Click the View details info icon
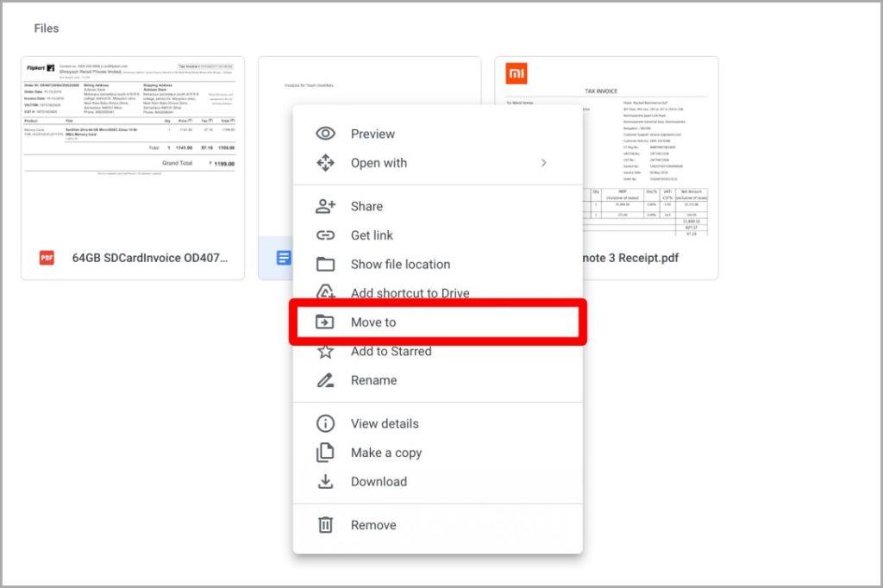Screen dimensions: 883x588 (x=325, y=423)
